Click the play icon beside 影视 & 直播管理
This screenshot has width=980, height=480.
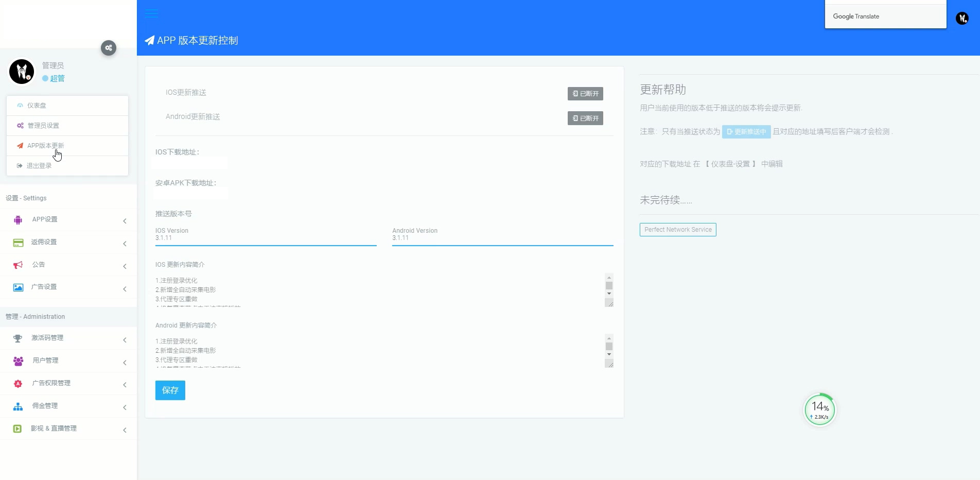click(x=17, y=428)
